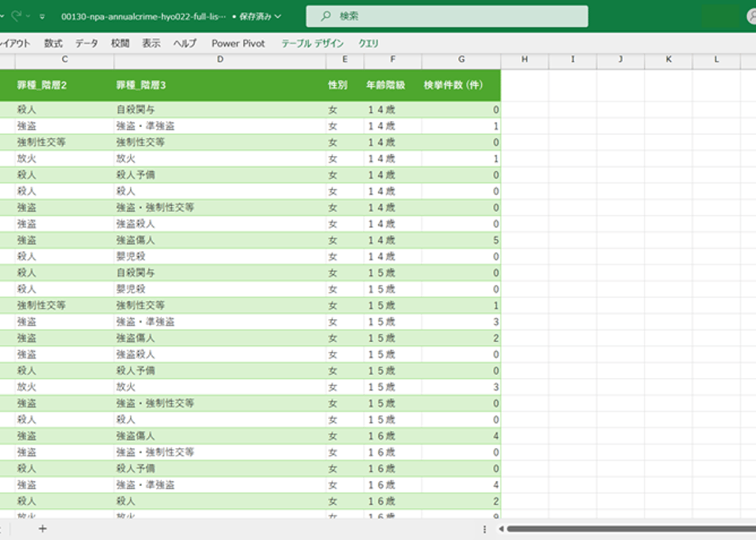Select column H header
The image size is (756, 540).
pyautogui.click(x=524, y=59)
